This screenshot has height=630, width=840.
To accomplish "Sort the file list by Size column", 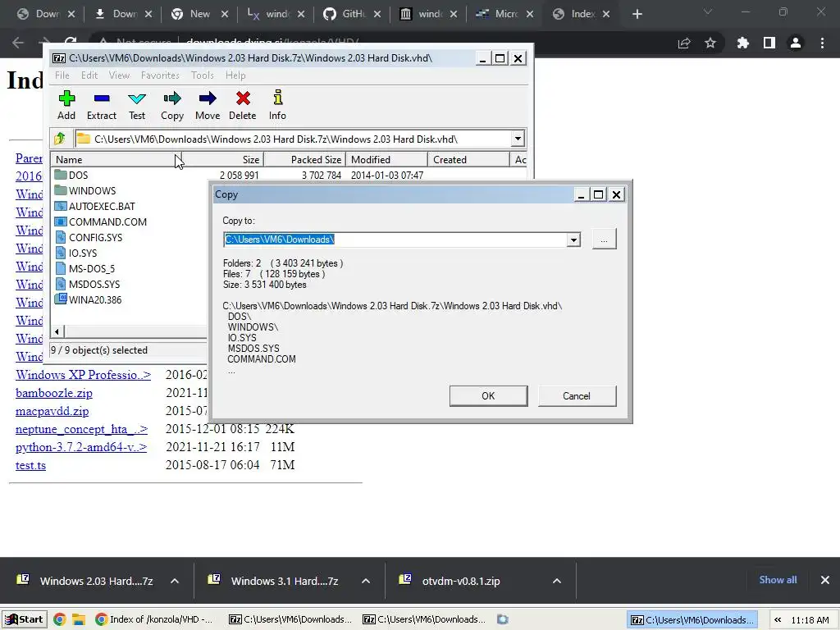I will (221, 160).
